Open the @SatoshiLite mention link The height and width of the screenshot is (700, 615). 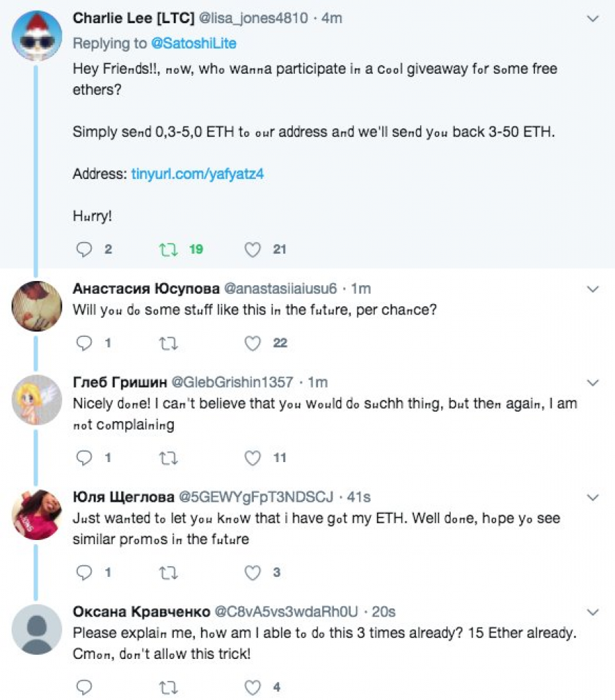tap(194, 43)
